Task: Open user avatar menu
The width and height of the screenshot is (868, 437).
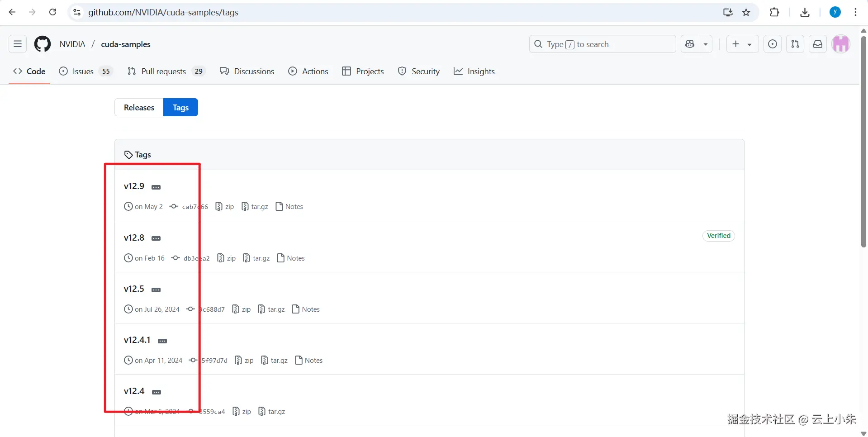Action: pyautogui.click(x=841, y=44)
